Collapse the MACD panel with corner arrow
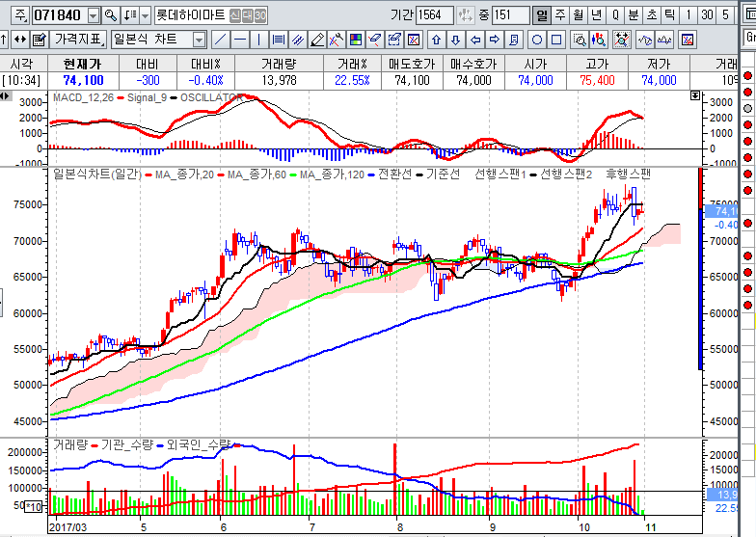The width and height of the screenshot is (756, 537). [695, 96]
